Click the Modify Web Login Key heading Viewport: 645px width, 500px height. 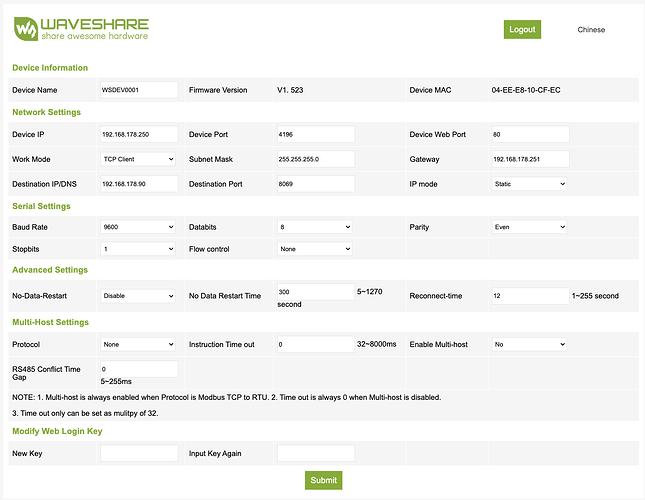(x=57, y=431)
